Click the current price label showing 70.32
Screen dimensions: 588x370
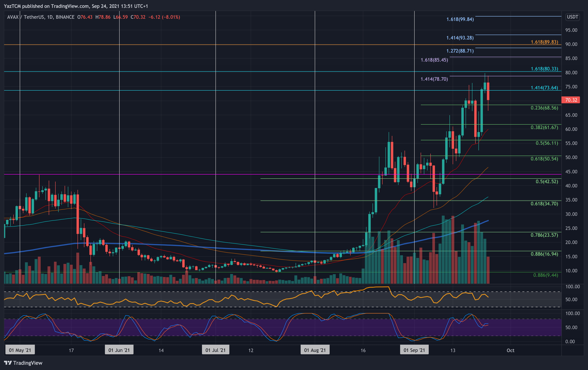(571, 100)
